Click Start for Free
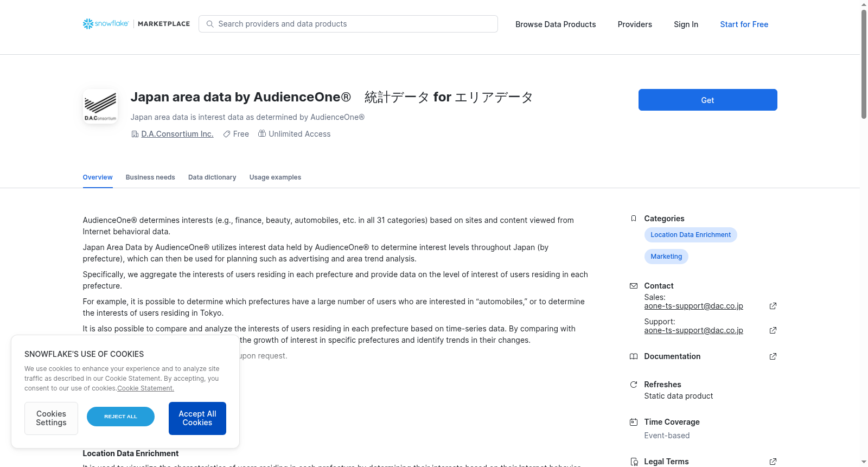Screen dimensions: 868x467 pyautogui.click(x=744, y=24)
